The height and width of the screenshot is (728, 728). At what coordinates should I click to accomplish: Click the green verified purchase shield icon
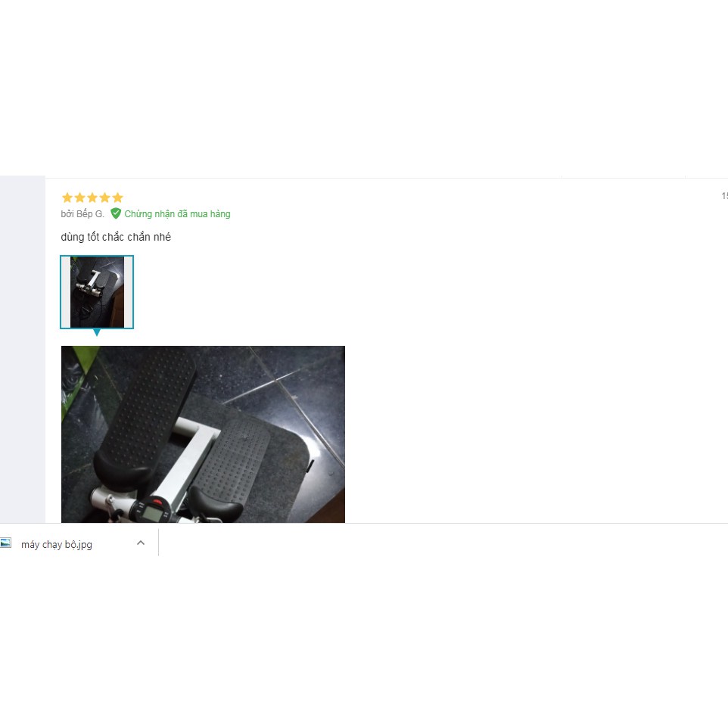point(116,213)
